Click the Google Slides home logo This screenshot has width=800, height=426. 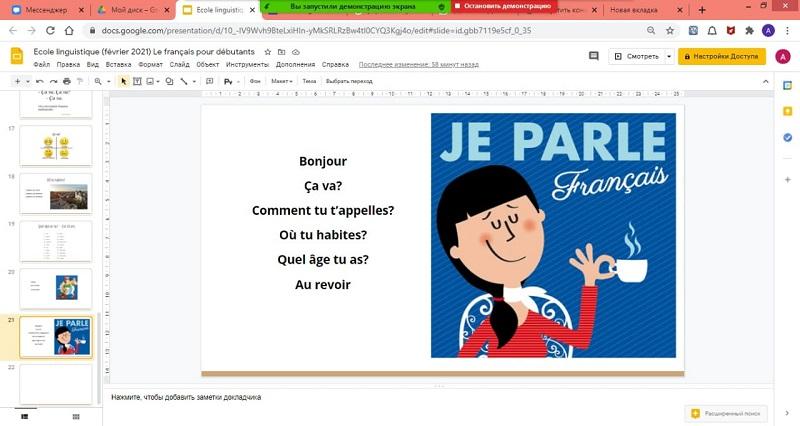(x=17, y=57)
